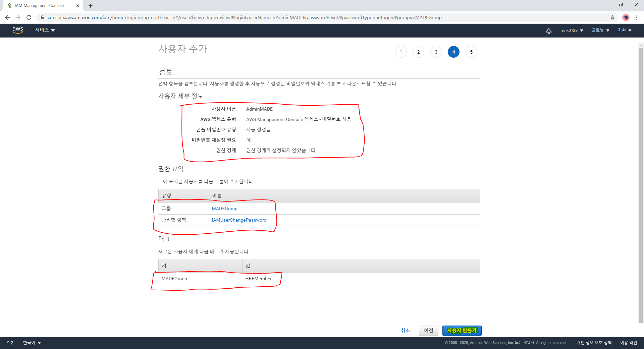Viewport: 644px width, 349px height.
Task: Select wizard step 5 circle
Action: 471,52
